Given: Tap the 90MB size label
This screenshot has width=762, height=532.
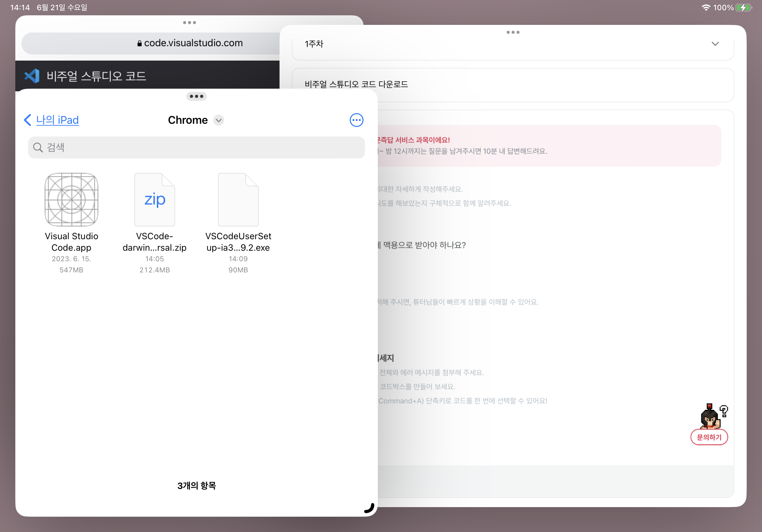Looking at the screenshot, I should pyautogui.click(x=238, y=270).
